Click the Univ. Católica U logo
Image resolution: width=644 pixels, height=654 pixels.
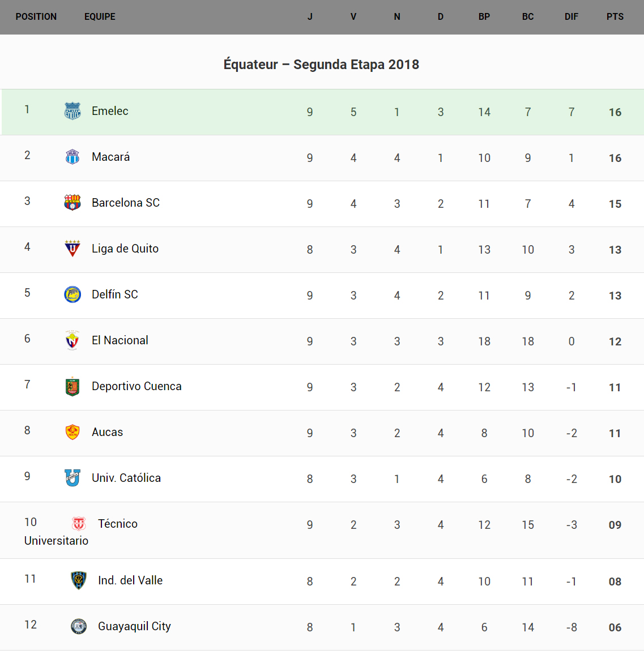[x=72, y=478]
